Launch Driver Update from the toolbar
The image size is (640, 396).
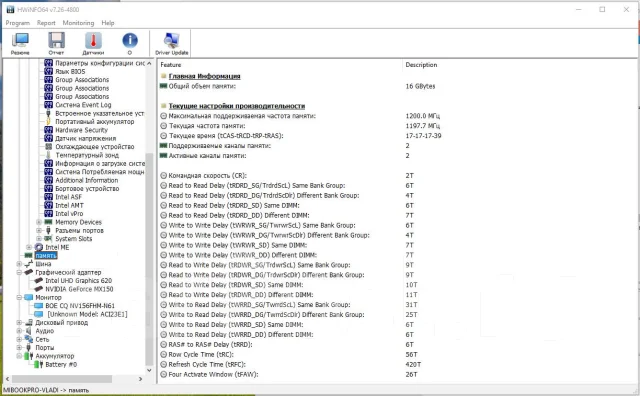171,43
